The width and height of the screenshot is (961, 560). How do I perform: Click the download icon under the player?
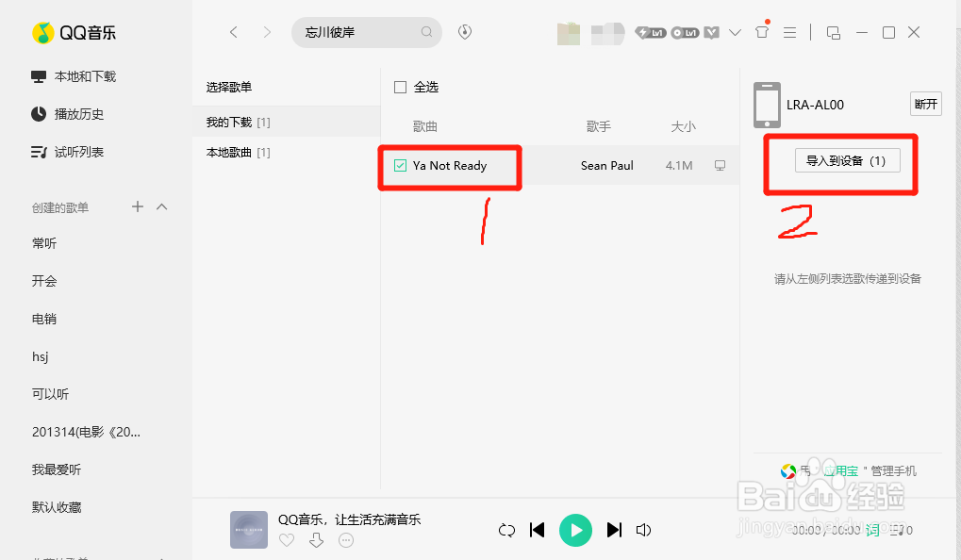pyautogui.click(x=316, y=539)
